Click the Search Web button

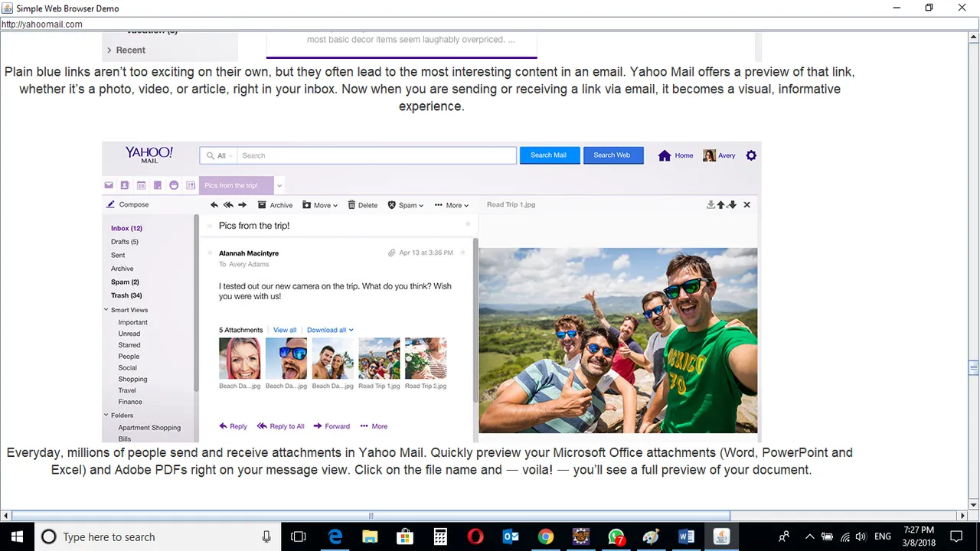pyautogui.click(x=612, y=155)
